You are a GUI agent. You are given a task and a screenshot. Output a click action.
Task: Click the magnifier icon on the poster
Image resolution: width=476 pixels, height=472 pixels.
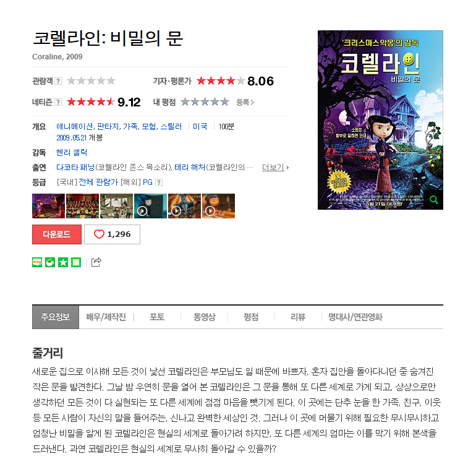434,200
